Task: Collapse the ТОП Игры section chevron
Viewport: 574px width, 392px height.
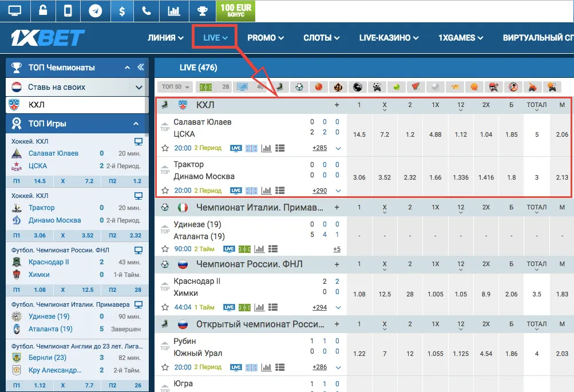Action: [x=136, y=124]
